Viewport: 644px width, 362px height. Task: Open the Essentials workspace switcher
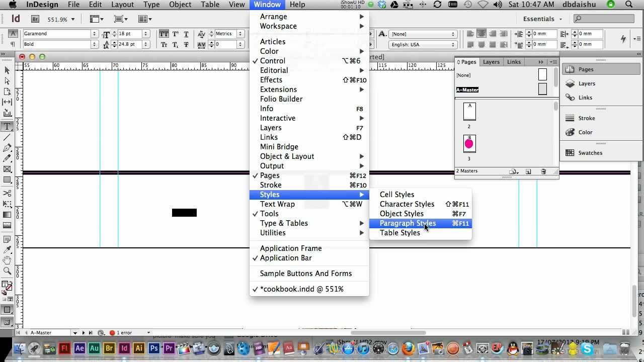coord(542,19)
